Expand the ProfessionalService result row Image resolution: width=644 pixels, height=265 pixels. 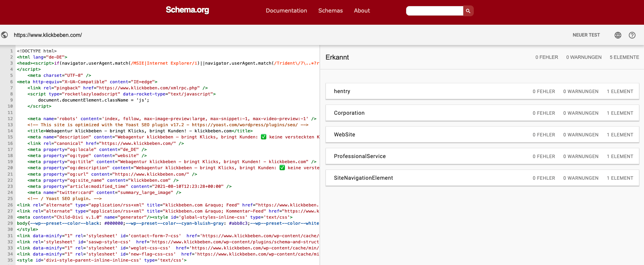click(482, 156)
